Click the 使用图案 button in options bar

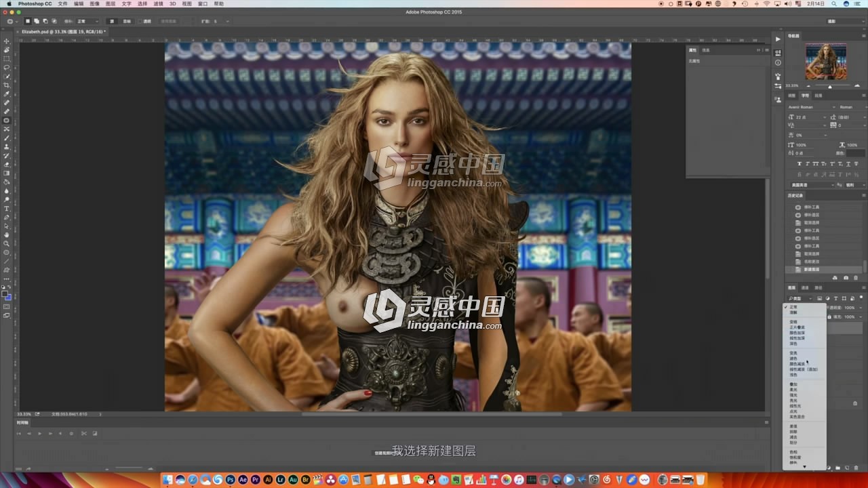(x=168, y=22)
